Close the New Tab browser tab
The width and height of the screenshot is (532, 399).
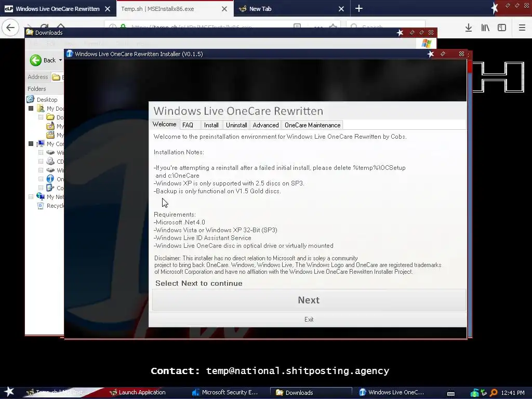341,9
